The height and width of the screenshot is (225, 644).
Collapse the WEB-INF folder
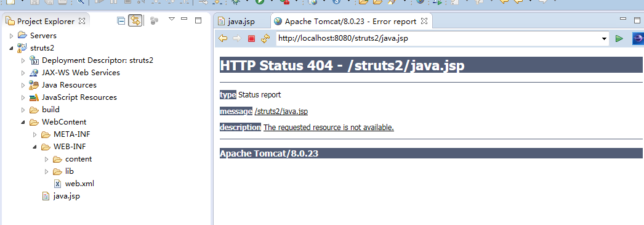point(35,147)
